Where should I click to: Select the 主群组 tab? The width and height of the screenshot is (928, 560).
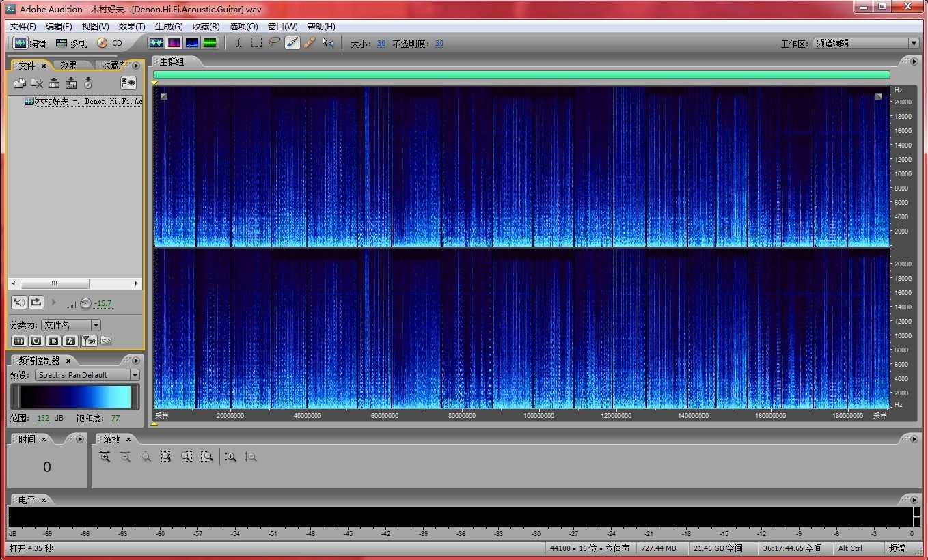click(172, 61)
